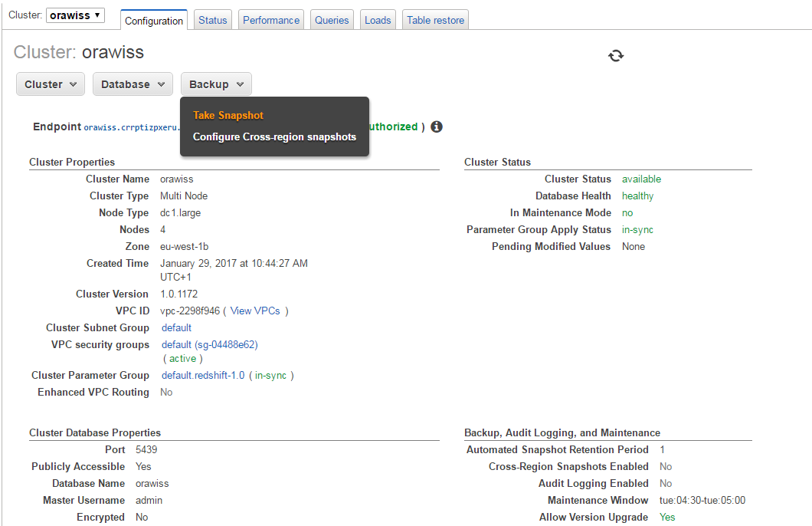Click the Pending Modified Values None
Image resolution: width=812 pixels, height=526 pixels.
(634, 247)
